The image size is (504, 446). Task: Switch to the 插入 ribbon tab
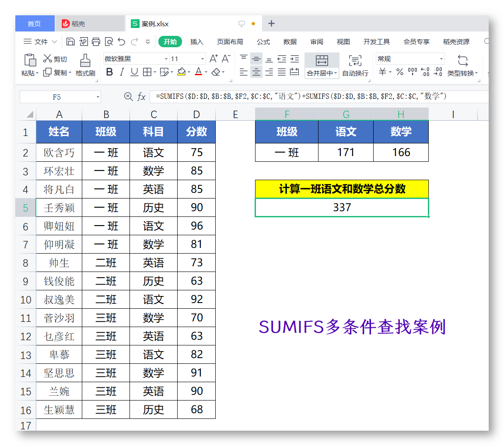click(197, 42)
